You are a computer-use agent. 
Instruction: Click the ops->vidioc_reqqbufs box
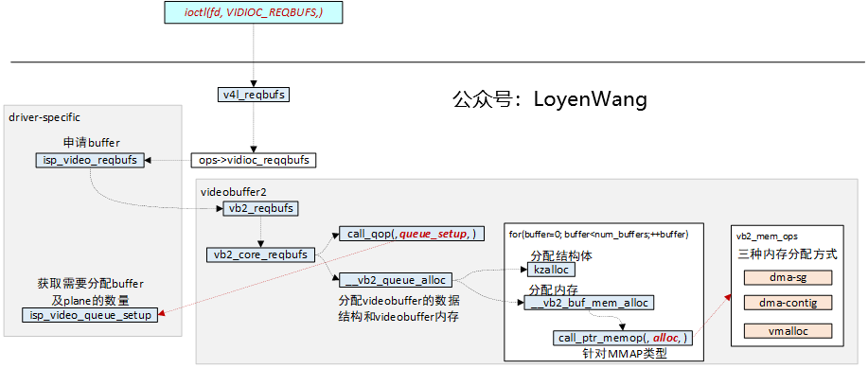point(254,161)
